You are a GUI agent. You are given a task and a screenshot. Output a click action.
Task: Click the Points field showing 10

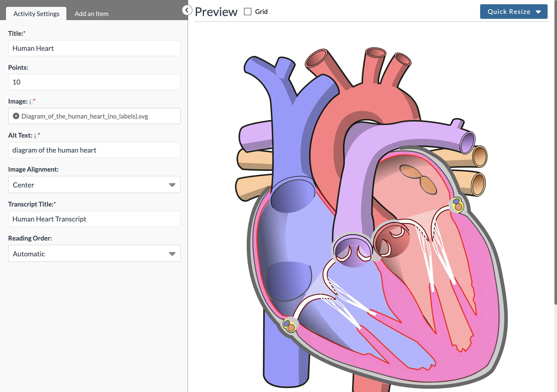[x=94, y=82]
